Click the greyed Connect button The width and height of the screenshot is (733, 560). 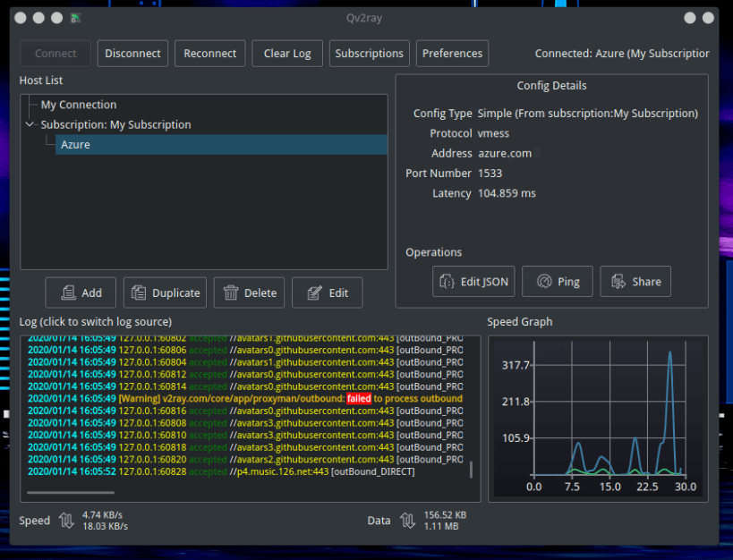(x=55, y=54)
